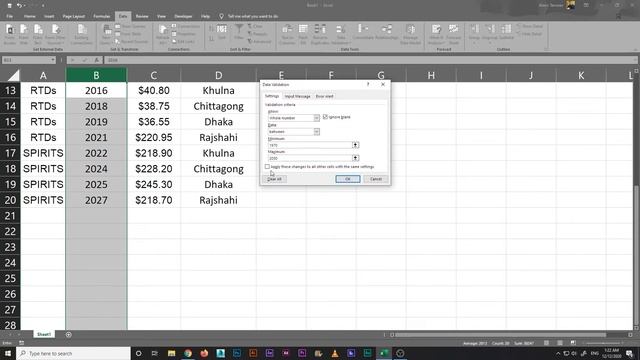Screen dimensions: 640x360
Task: Switch to the Input Message tab
Action: click(x=297, y=96)
